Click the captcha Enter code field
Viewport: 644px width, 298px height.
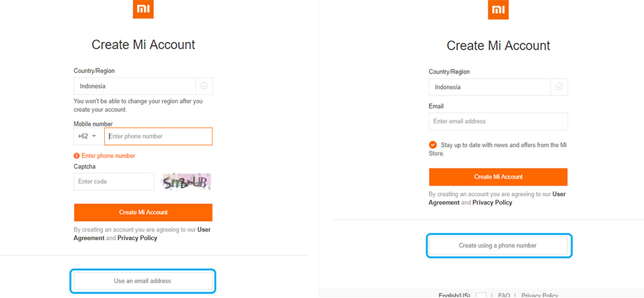pos(114,181)
